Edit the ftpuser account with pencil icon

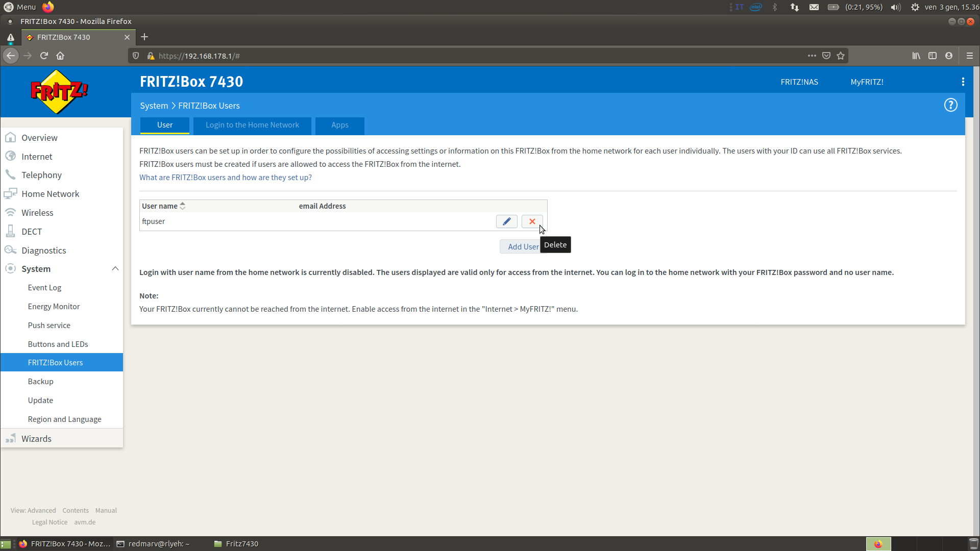[506, 221]
